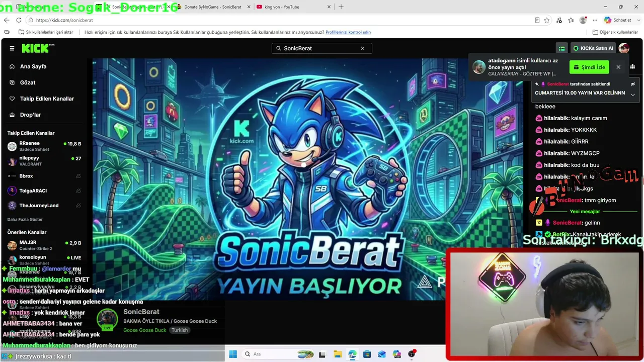Open the reader view icon

[537, 20]
